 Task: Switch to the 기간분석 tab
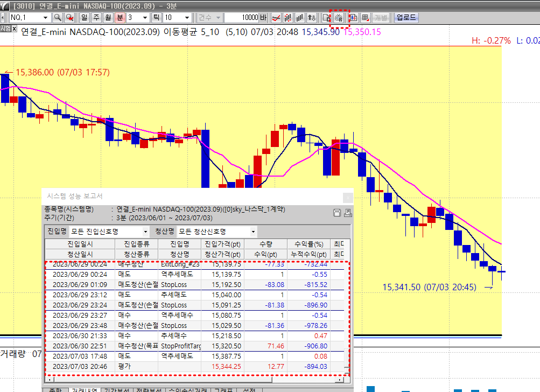pyautogui.click(x=115, y=390)
